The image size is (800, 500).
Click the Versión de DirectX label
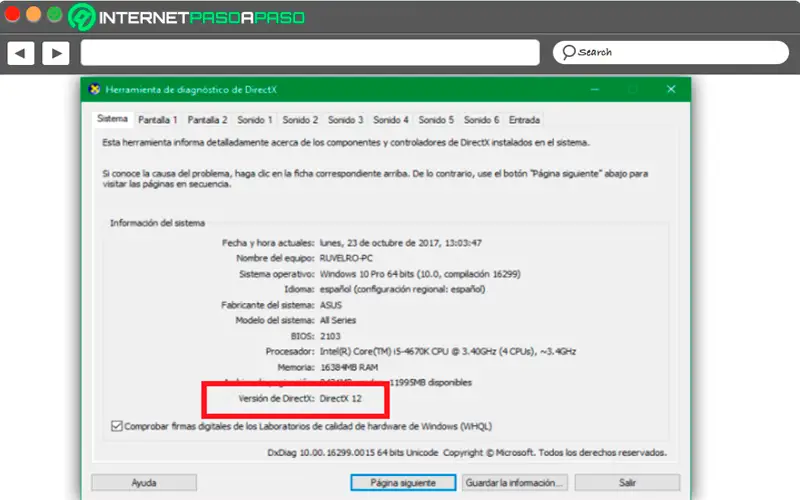pos(276,398)
